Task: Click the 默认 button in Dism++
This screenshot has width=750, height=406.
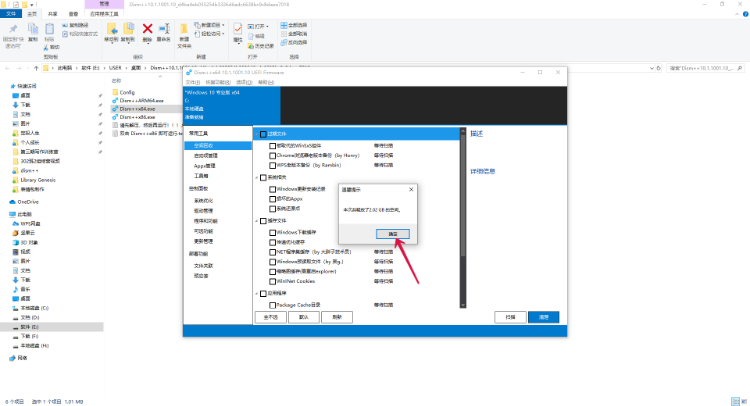Action: click(x=304, y=317)
